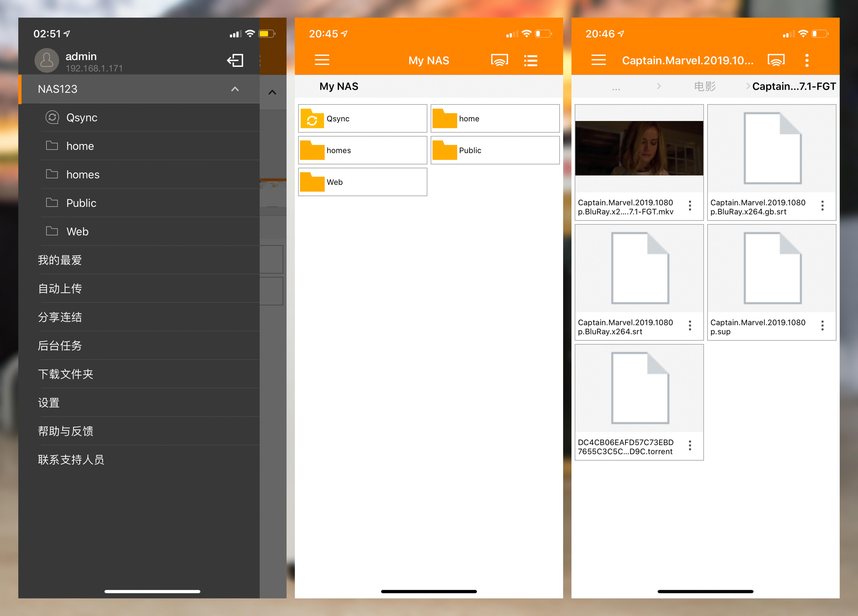Tap the logout icon beside admin
This screenshot has height=616, width=858.
[x=235, y=60]
